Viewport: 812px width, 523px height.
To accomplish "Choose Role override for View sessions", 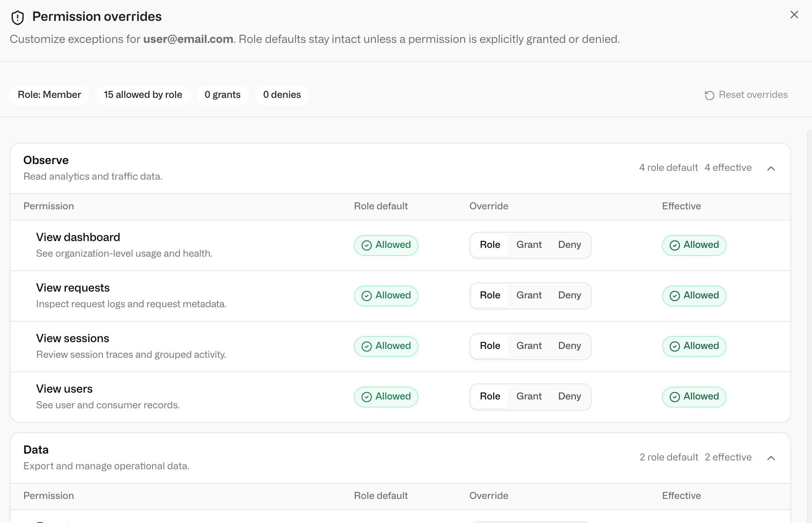I will (490, 346).
